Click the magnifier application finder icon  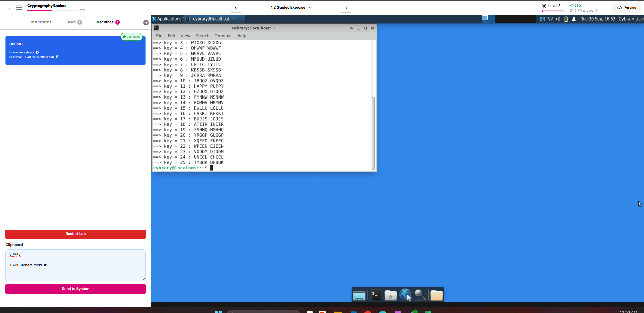pyautogui.click(x=420, y=295)
